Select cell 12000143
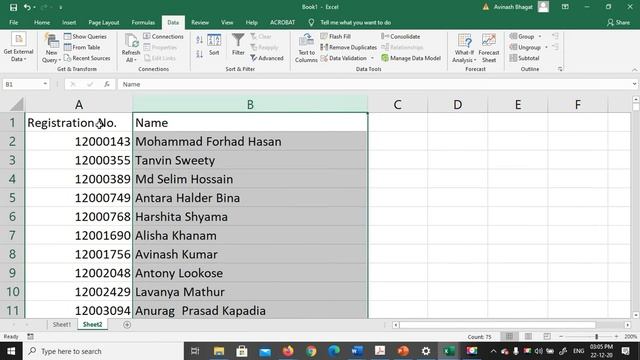 [x=79, y=142]
